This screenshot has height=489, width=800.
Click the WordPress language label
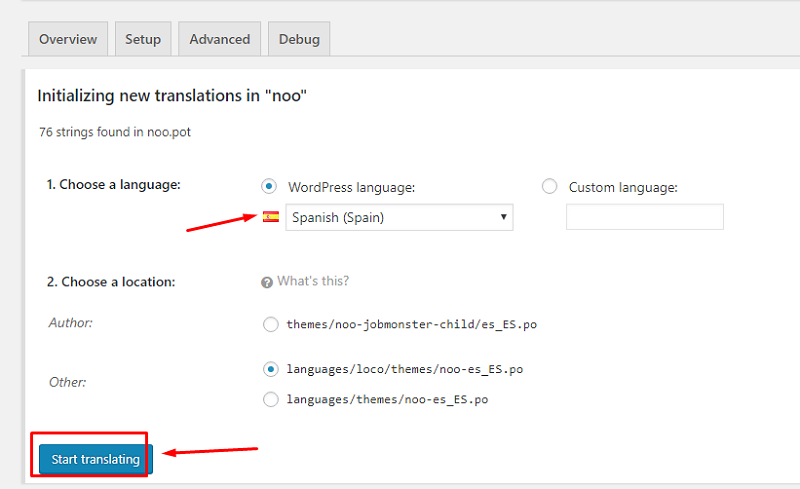pyautogui.click(x=352, y=187)
